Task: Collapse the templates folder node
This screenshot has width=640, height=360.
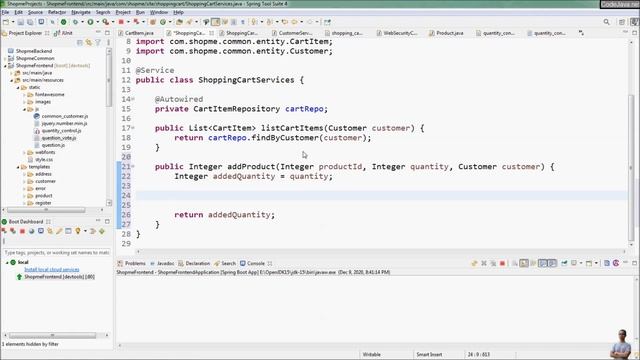Action: [18, 167]
